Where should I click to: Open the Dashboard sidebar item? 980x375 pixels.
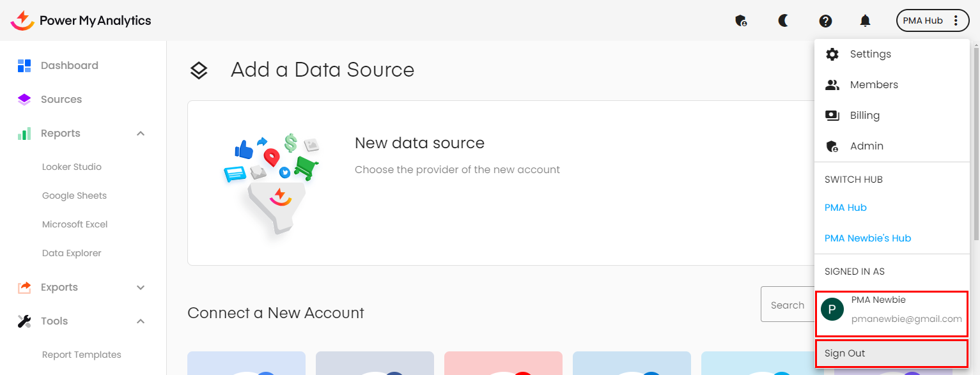click(x=69, y=65)
